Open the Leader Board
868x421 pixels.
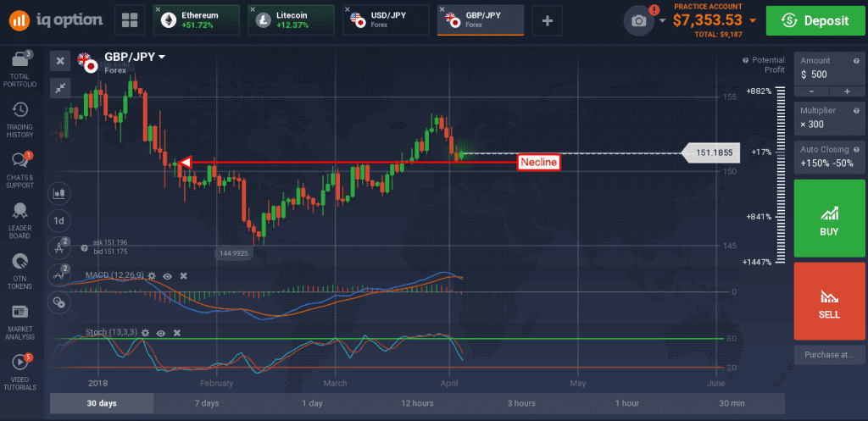[x=20, y=219]
